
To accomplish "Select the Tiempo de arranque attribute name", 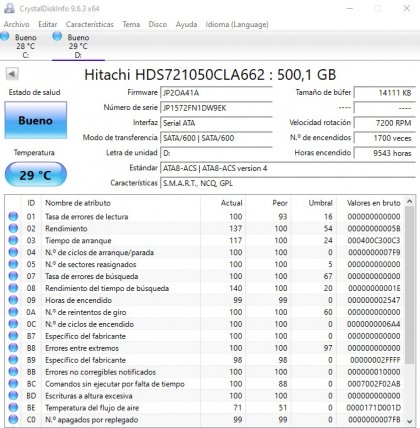I will coord(78,240).
